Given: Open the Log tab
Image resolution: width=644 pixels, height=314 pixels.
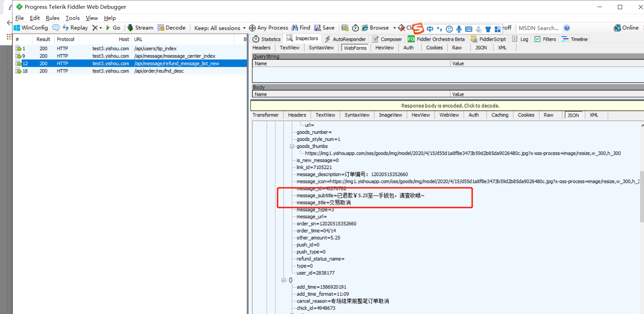Looking at the screenshot, I should [520, 39].
